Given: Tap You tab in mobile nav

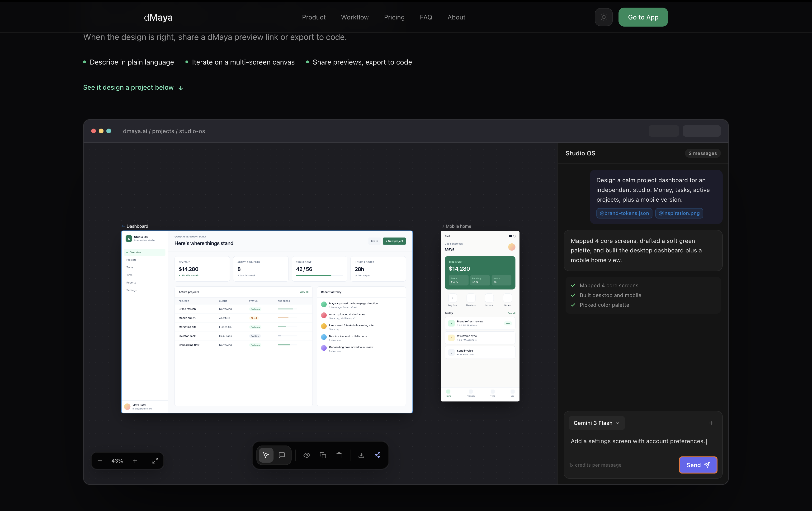Looking at the screenshot, I should point(512,393).
